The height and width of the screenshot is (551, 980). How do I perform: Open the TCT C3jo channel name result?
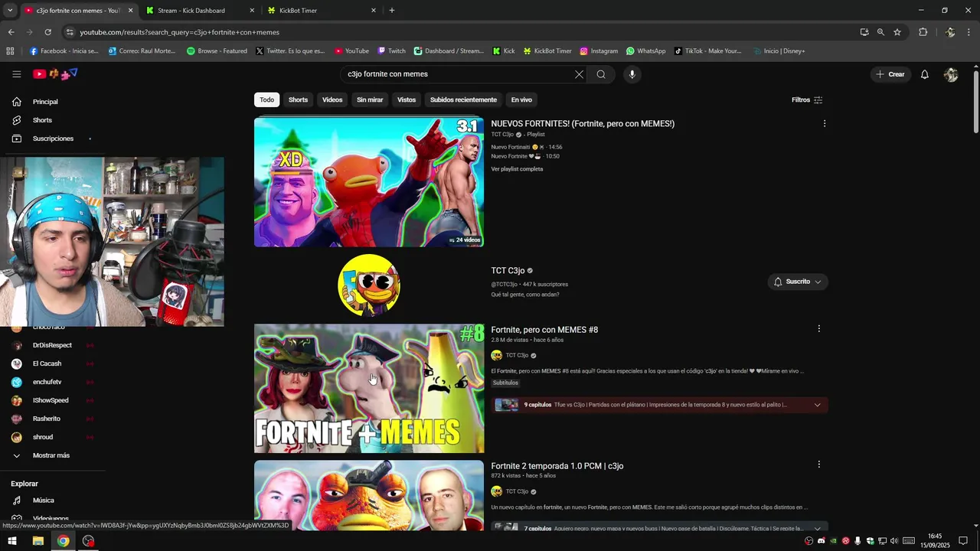tap(508, 271)
